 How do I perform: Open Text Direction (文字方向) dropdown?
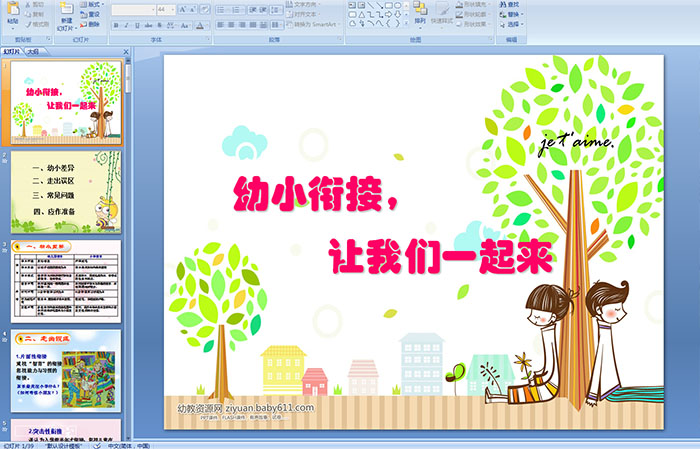pos(302,4)
